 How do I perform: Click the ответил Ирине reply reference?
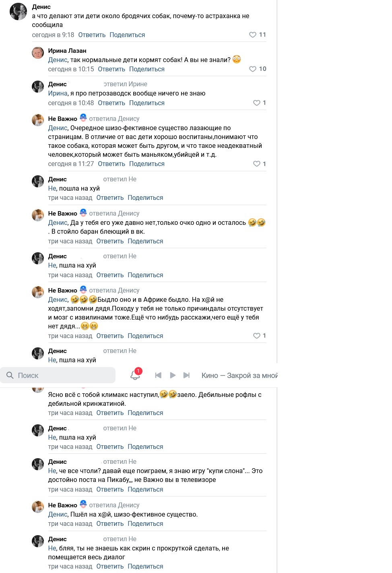tap(125, 84)
